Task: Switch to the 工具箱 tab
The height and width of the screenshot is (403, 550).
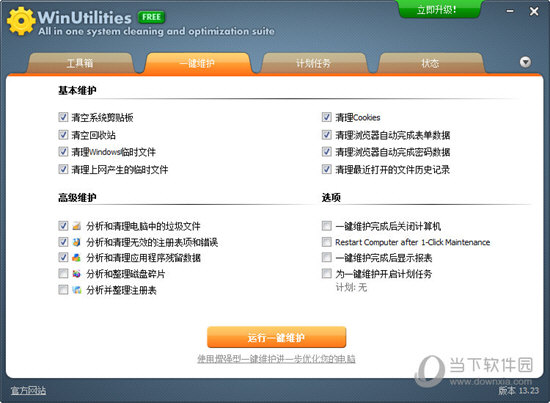Action: [80, 63]
